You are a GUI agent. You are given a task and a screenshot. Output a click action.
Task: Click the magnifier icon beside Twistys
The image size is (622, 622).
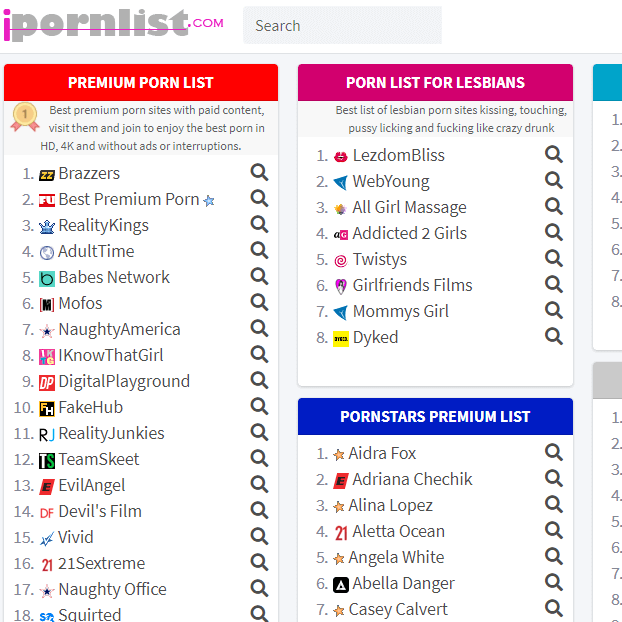point(554,258)
